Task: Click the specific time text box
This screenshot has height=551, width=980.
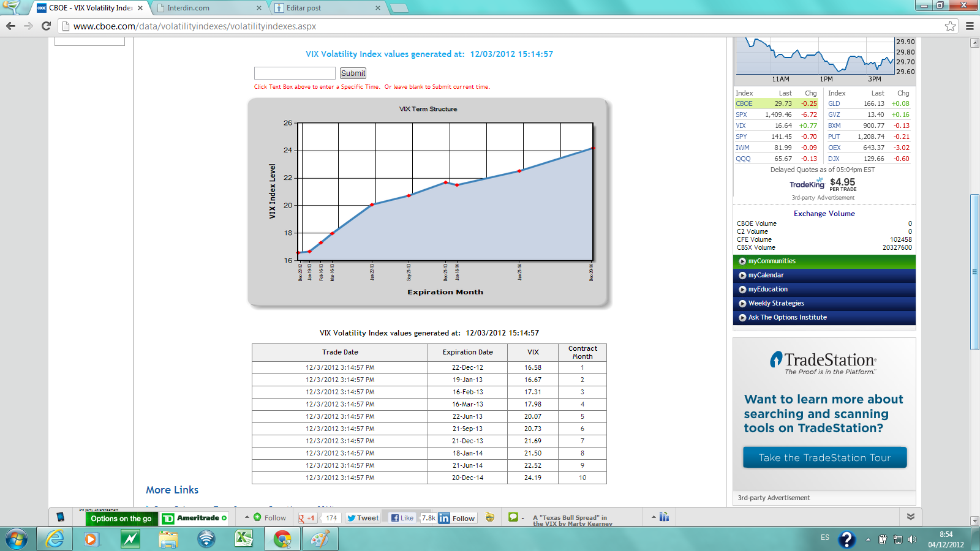Action: 295,73
